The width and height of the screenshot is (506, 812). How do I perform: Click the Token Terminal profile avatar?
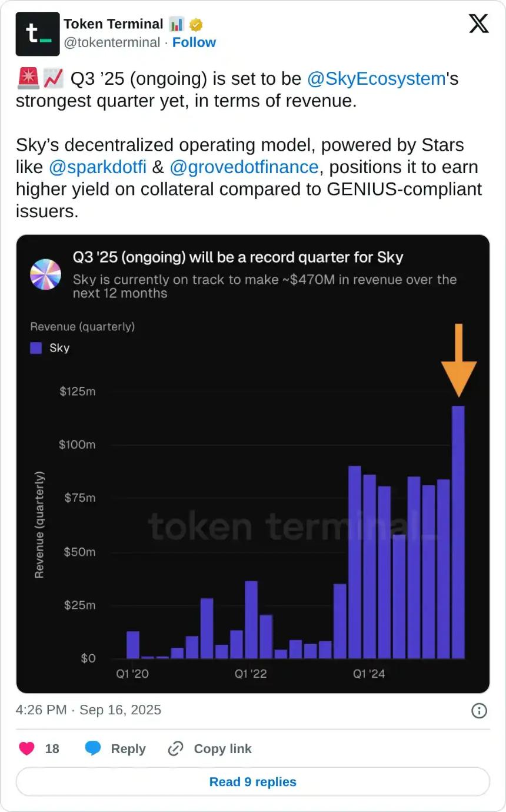pos(38,34)
